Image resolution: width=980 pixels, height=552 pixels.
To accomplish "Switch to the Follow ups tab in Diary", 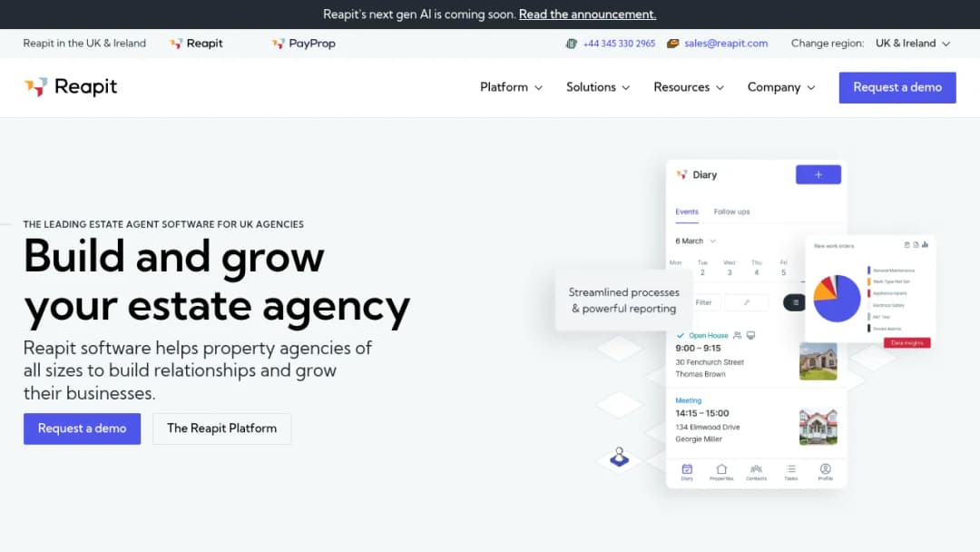I will click(732, 212).
